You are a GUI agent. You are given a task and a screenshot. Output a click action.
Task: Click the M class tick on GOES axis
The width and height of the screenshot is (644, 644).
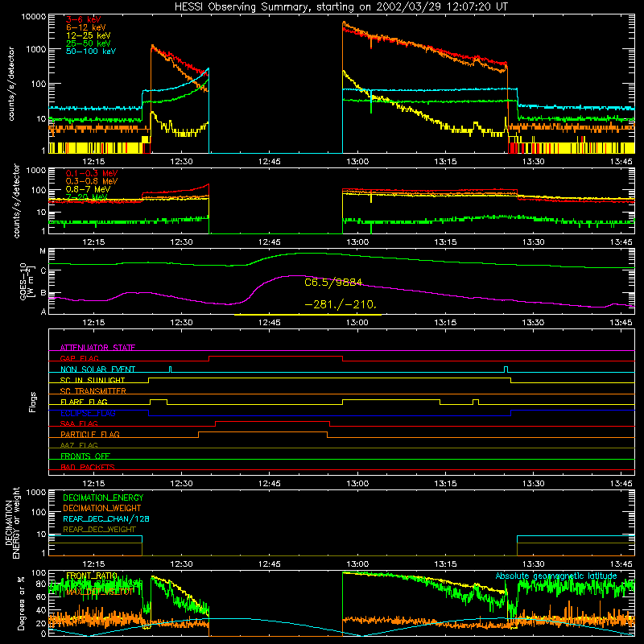[x=43, y=251]
